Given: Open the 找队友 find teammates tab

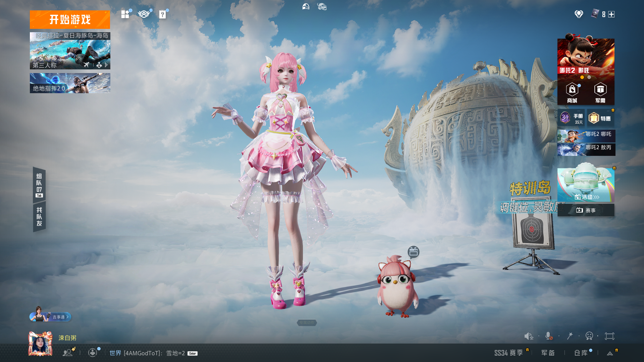Looking at the screenshot, I should point(39,217).
